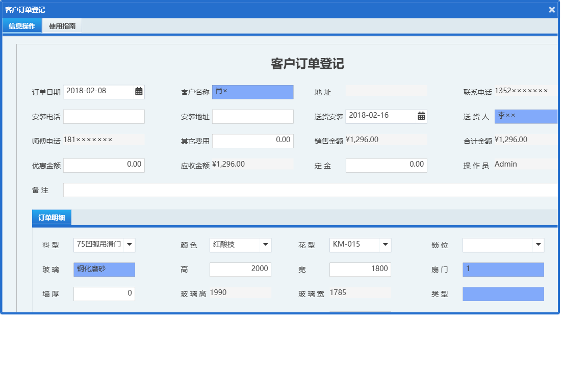Open the calendar picker for 订单日期

pyautogui.click(x=138, y=92)
